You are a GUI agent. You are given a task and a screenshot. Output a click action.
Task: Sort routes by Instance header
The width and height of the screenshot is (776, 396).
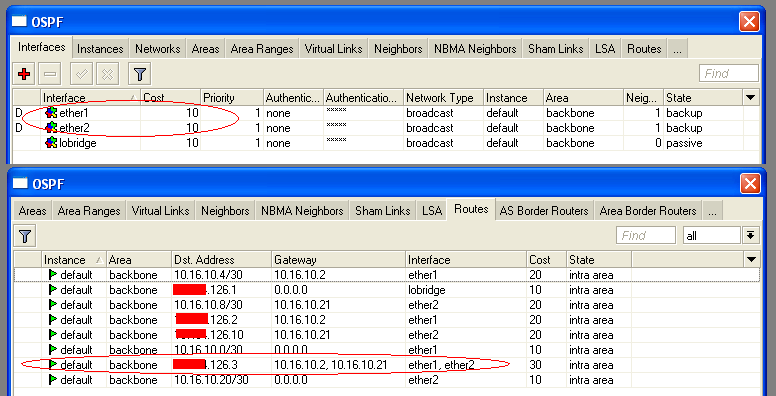(x=74, y=259)
